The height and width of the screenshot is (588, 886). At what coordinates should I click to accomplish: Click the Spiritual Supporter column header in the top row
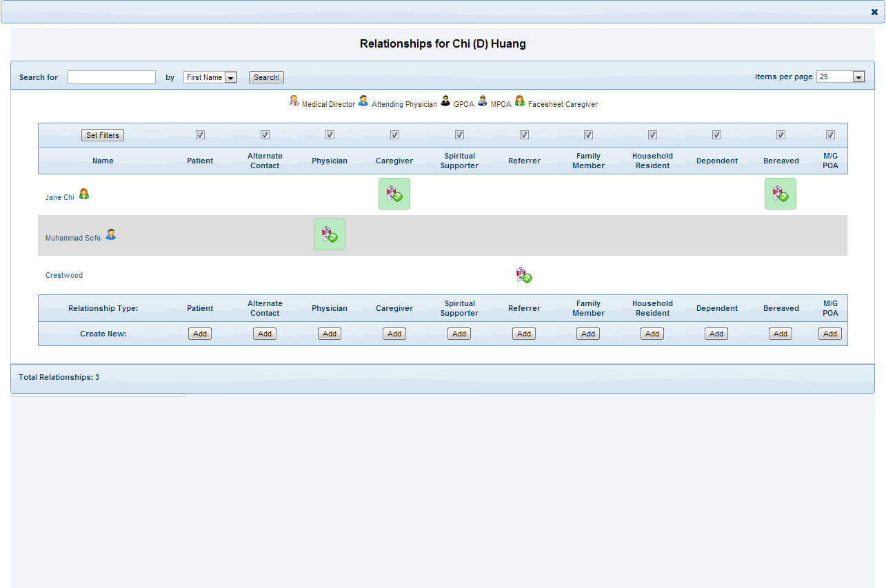click(459, 161)
